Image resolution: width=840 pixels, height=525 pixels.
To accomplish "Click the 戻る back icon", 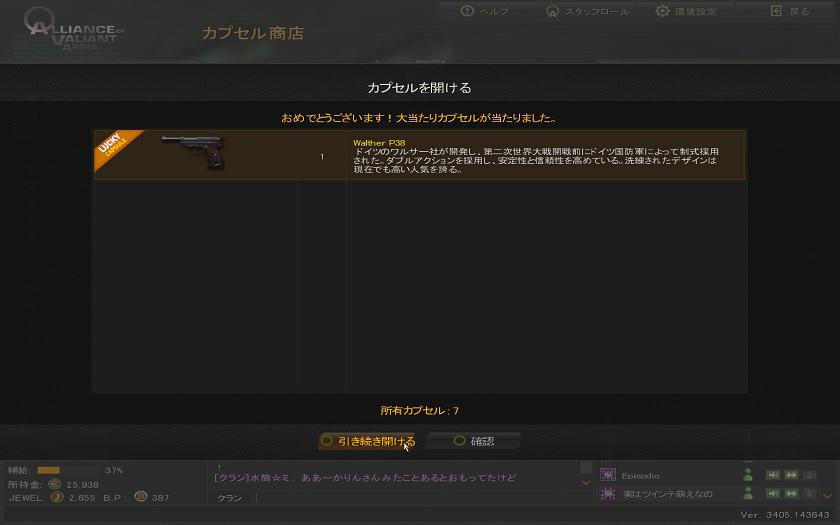I will [x=776, y=11].
